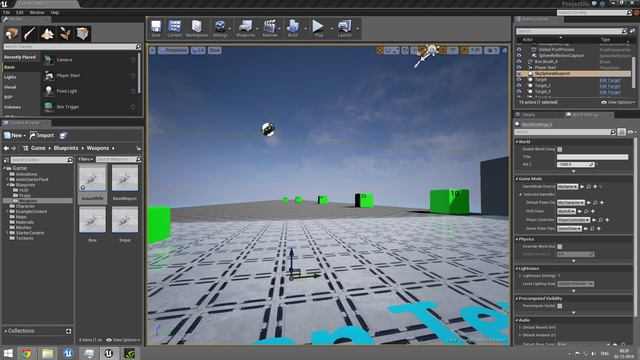Click the Weapons breadcrumb path
This screenshot has width=640, height=360.
tap(98, 148)
